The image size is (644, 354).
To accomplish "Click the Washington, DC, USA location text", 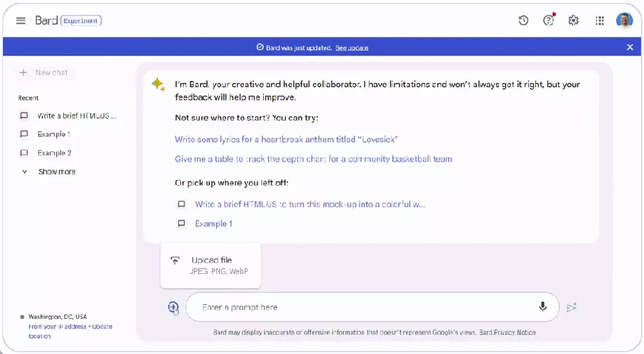I will pos(57,316).
